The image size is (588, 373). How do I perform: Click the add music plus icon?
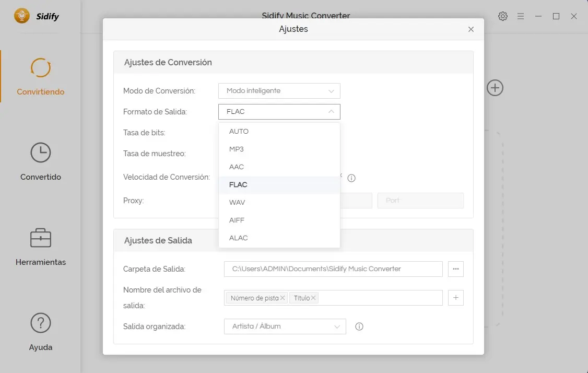495,88
